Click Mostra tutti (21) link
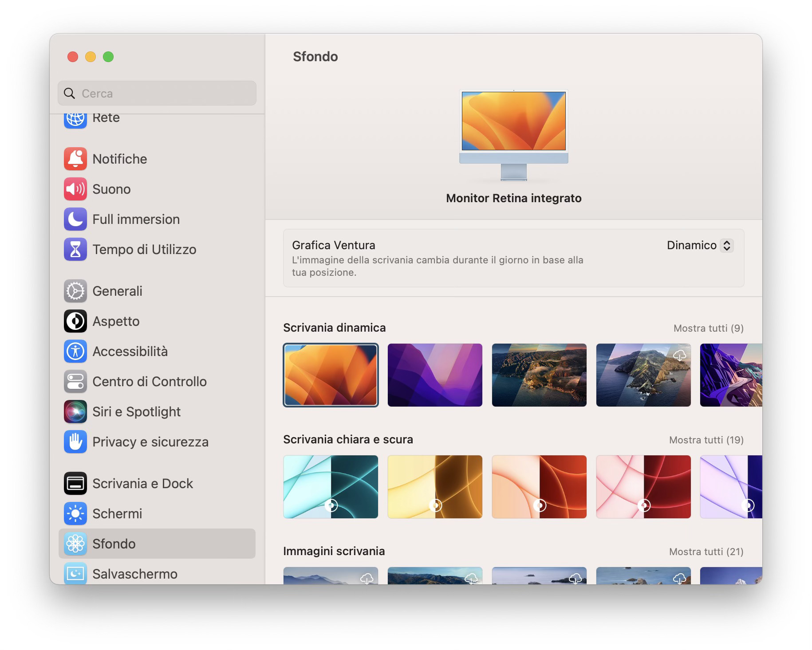Screen dimensions: 812x650 (x=706, y=552)
